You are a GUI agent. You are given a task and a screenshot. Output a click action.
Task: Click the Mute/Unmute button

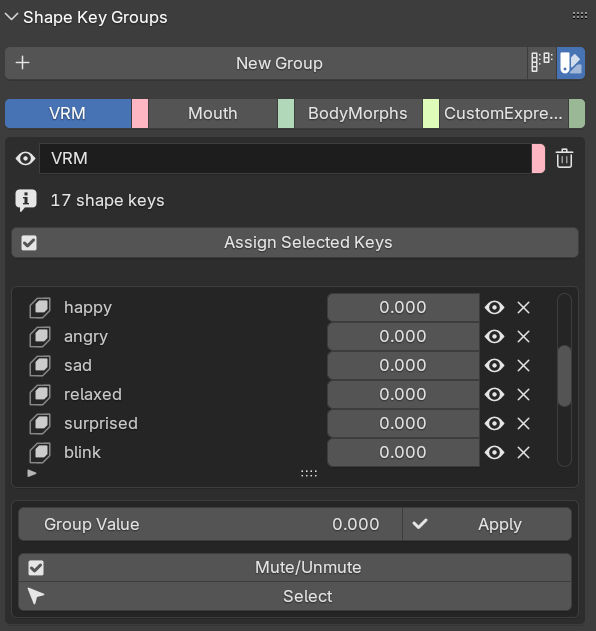(295, 567)
